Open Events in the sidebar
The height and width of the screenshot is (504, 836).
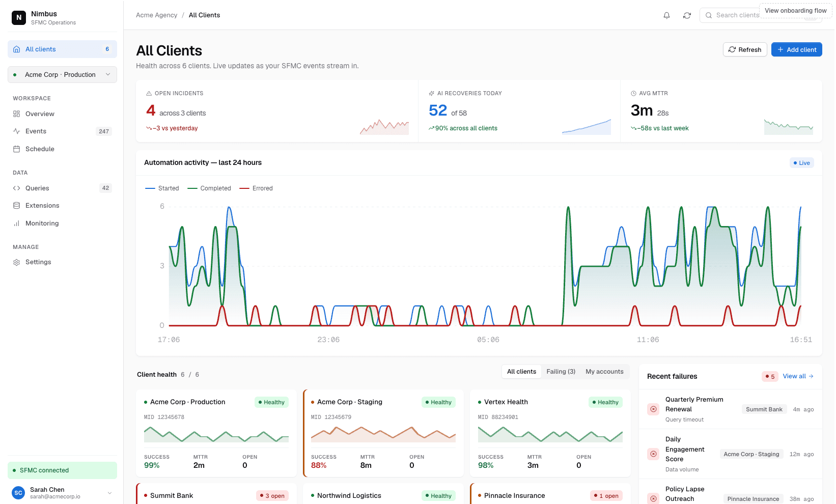(62, 131)
